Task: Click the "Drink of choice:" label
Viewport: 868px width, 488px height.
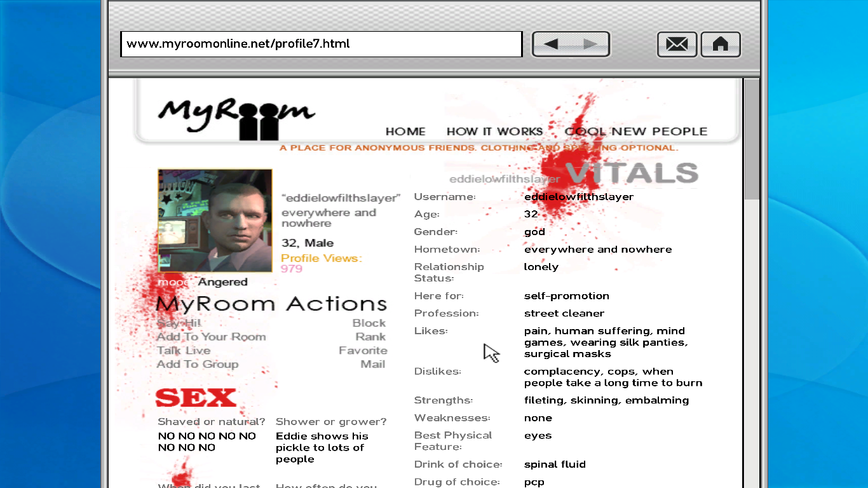Action: click(458, 464)
